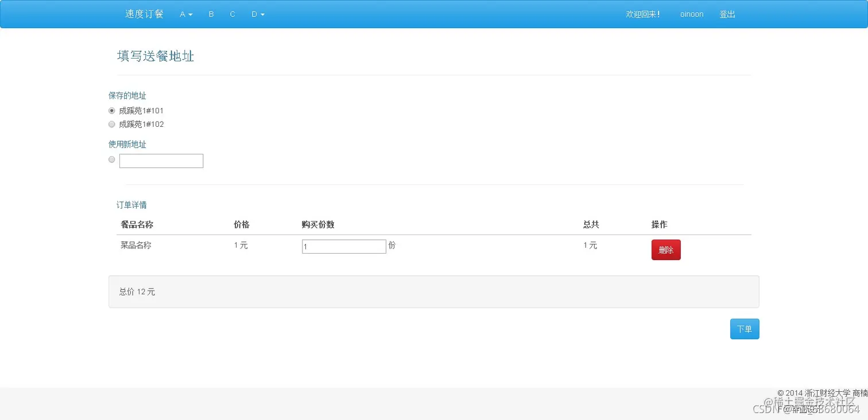Click 登出 to log out
This screenshot has height=420, width=868.
coord(727,14)
